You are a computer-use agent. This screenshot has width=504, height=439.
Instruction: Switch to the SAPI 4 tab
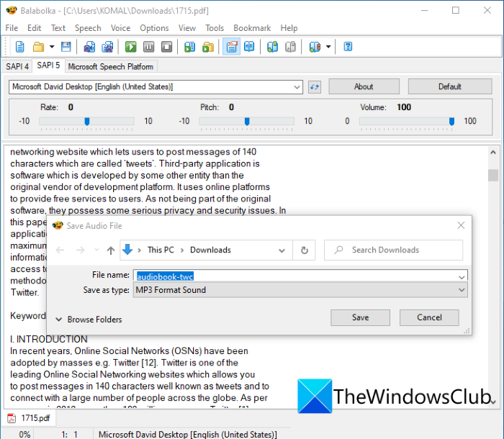pyautogui.click(x=17, y=67)
